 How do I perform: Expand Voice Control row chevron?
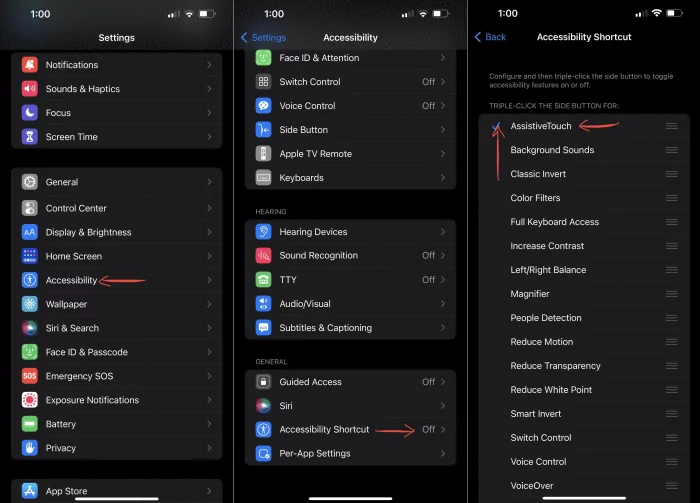click(x=443, y=106)
